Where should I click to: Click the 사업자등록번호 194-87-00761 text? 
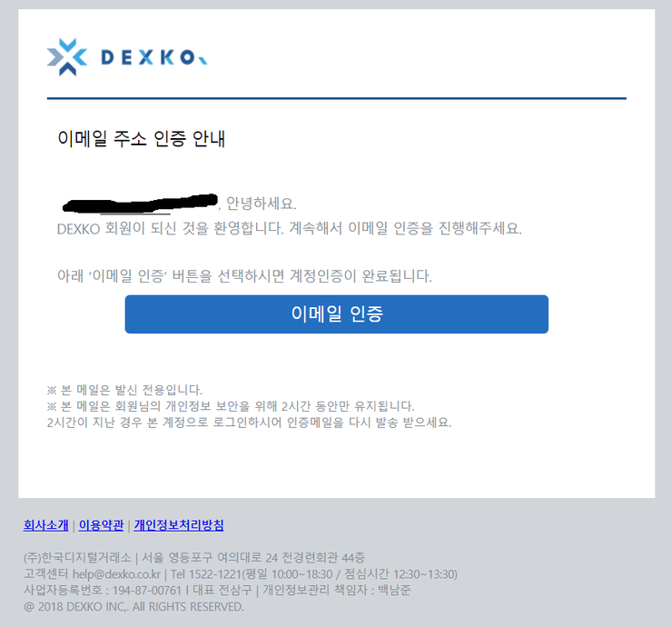(103, 590)
